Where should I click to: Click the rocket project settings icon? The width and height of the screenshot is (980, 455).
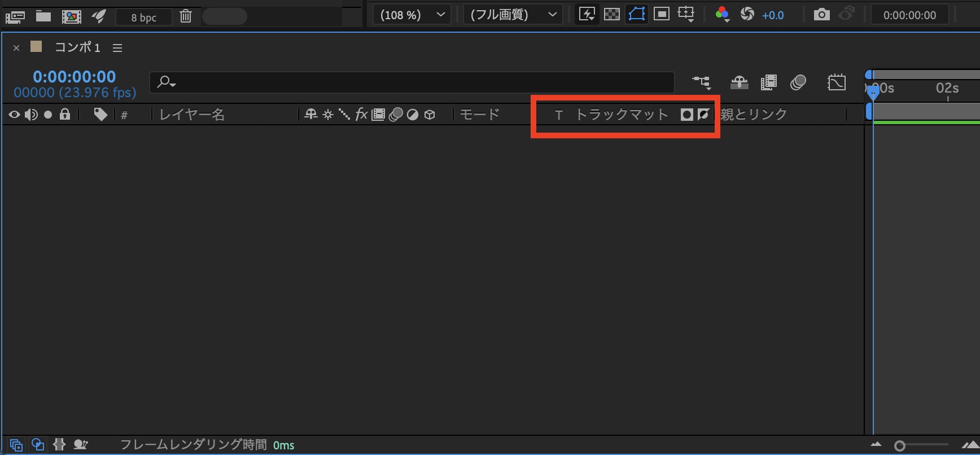coord(99,16)
